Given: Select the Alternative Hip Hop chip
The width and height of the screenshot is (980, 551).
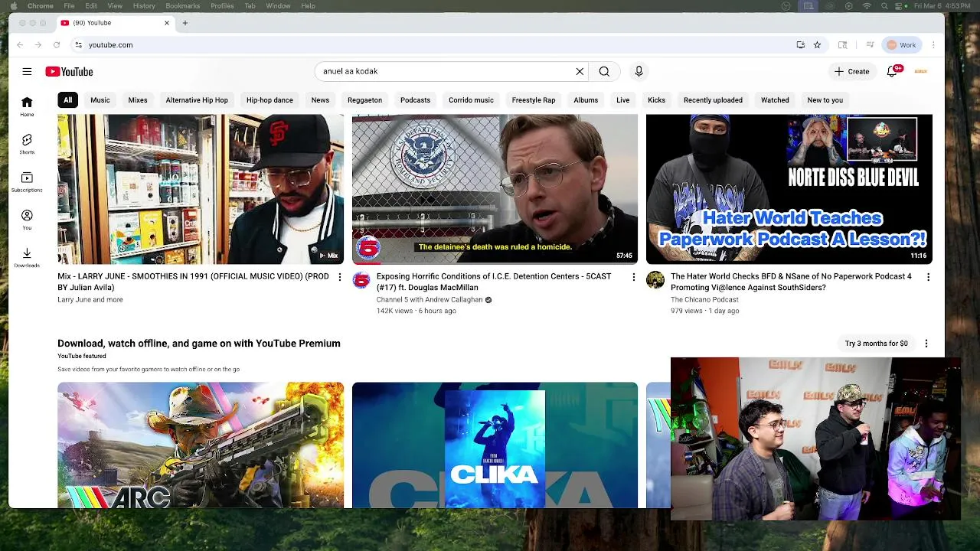Looking at the screenshot, I should [x=197, y=100].
